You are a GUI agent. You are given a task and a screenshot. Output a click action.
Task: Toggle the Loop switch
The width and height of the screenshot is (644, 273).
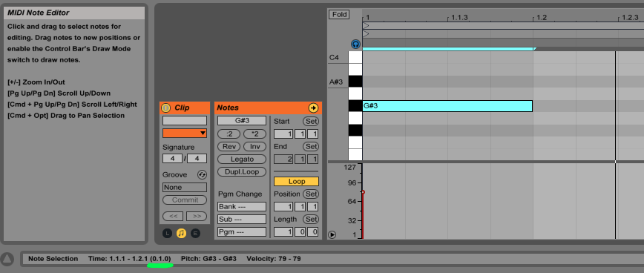[296, 182]
